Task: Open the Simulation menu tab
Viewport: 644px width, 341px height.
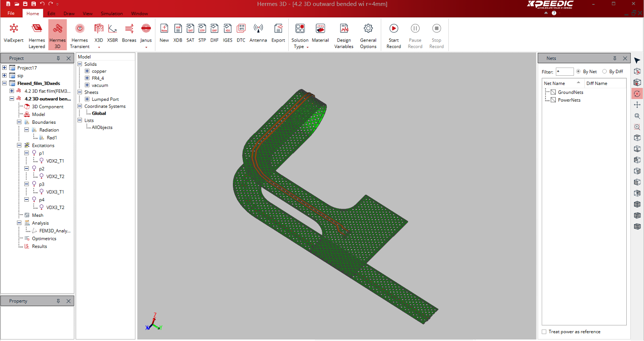Action: (112, 13)
